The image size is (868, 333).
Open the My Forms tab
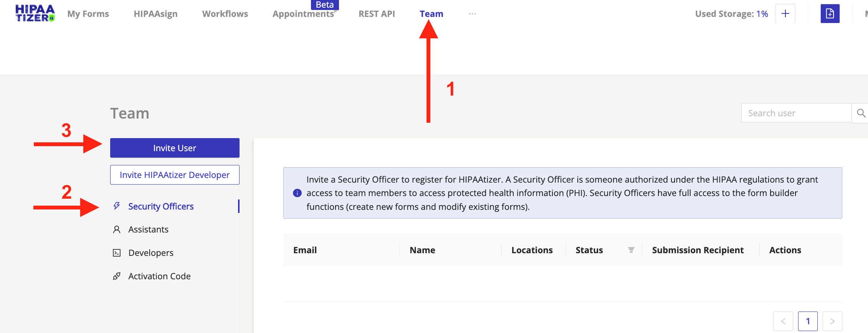point(88,14)
